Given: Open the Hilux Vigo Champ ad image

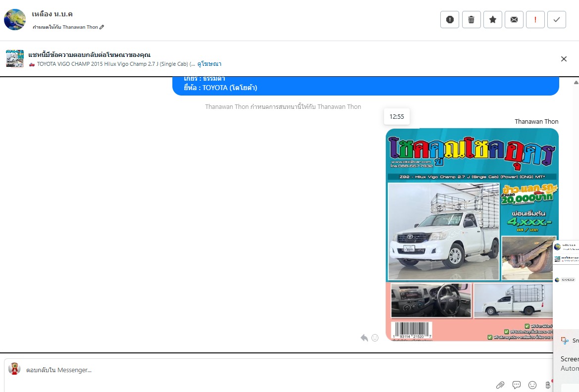Looking at the screenshot, I should pos(472,234).
